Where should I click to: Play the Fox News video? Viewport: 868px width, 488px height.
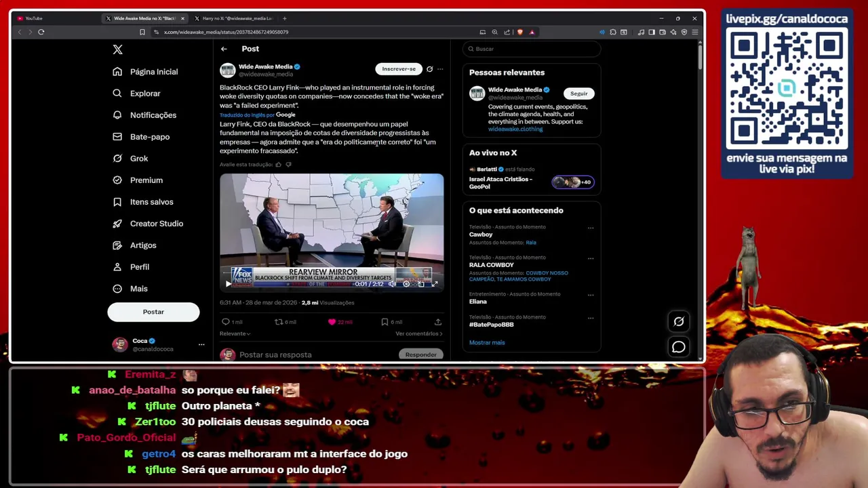click(228, 284)
